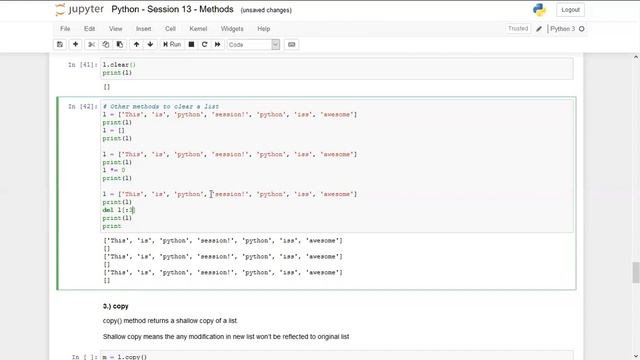Open command palette keyboard icon
This screenshot has width=640, height=360.
pyautogui.click(x=291, y=44)
